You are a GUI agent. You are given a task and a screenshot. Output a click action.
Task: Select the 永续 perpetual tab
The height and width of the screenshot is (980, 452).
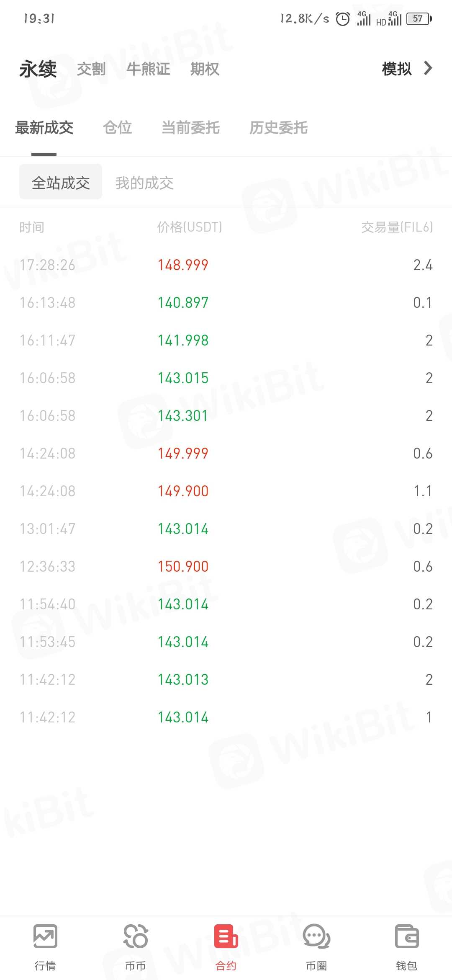(x=38, y=69)
